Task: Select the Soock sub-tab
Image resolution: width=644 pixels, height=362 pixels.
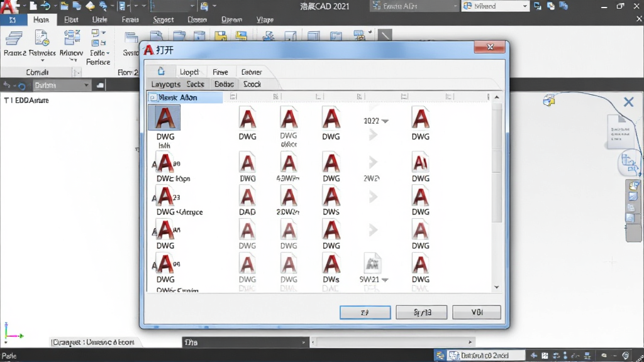Action: click(x=252, y=84)
